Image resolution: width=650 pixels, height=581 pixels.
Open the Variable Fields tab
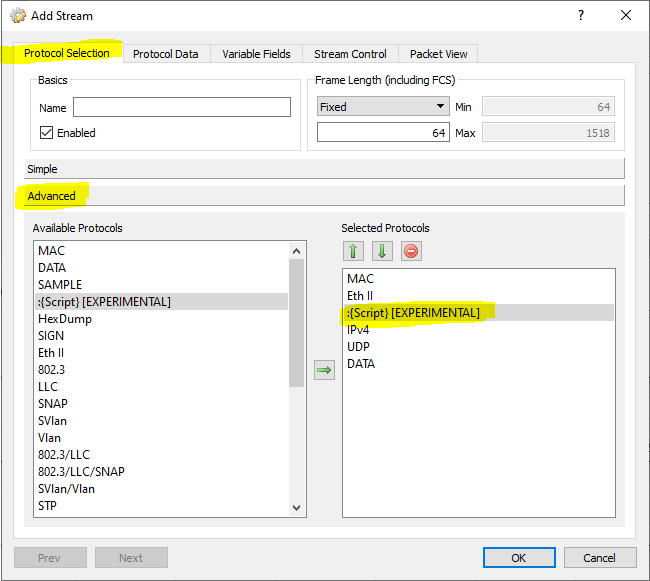256,54
